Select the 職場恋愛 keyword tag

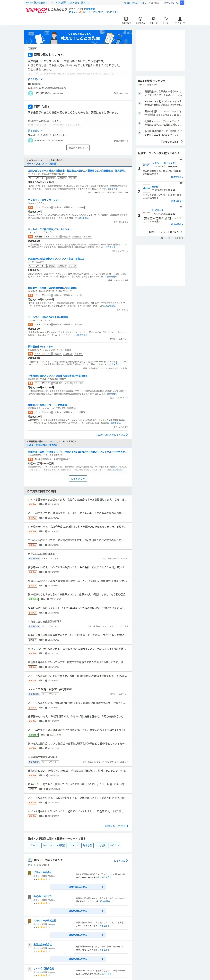pos(88,845)
